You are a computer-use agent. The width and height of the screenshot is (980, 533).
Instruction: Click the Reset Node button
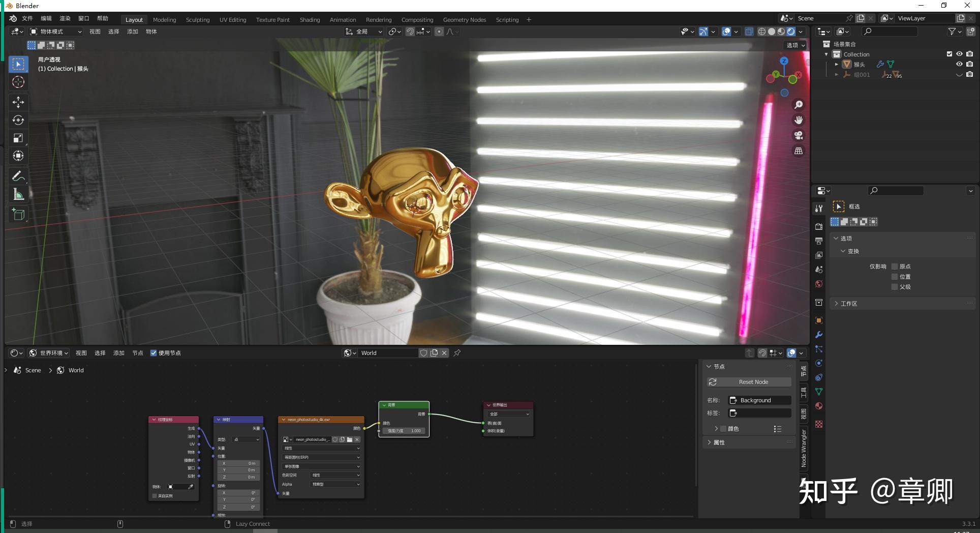pyautogui.click(x=749, y=382)
